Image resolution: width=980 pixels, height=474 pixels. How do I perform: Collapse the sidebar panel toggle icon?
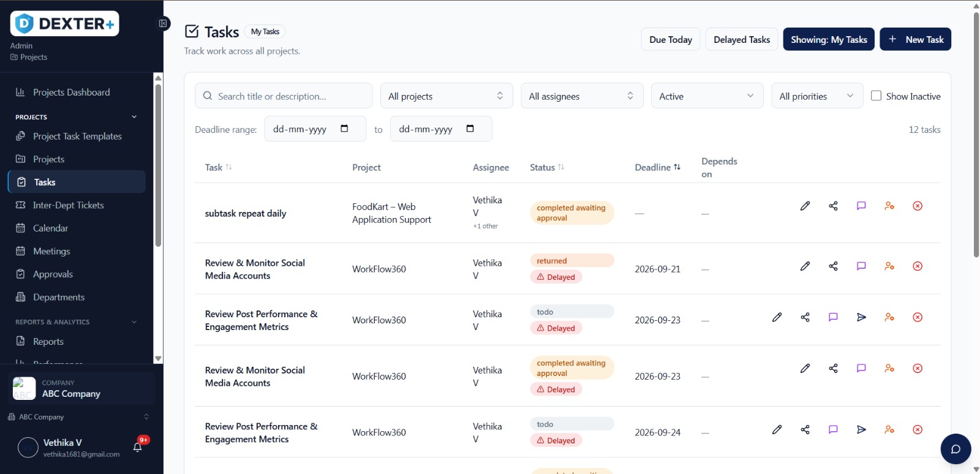[163, 23]
